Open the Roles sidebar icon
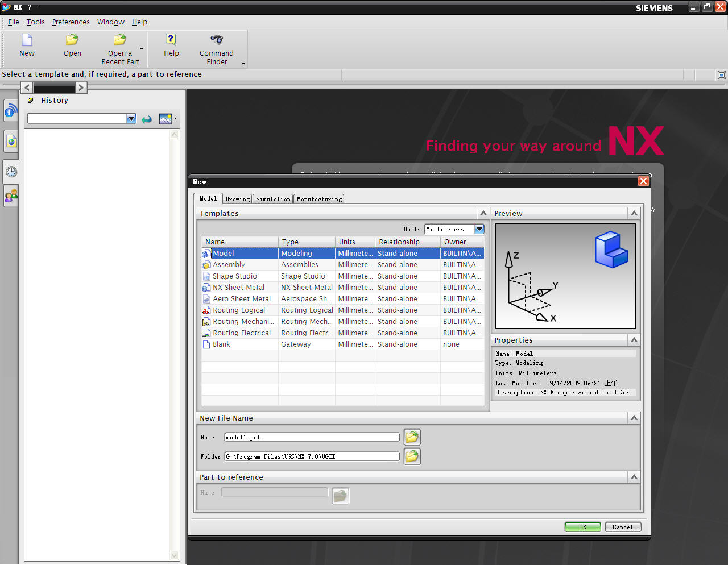Screen dimensions: 728x565 click(x=11, y=196)
